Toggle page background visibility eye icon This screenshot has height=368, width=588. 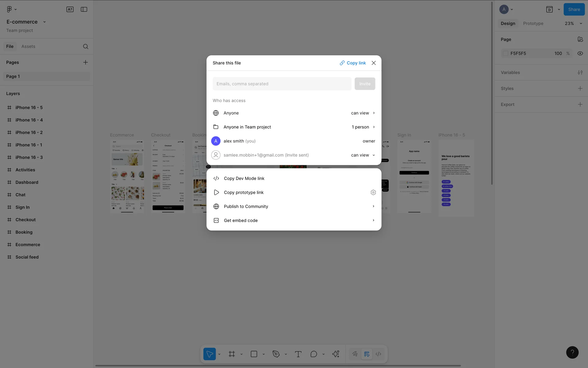(580, 53)
